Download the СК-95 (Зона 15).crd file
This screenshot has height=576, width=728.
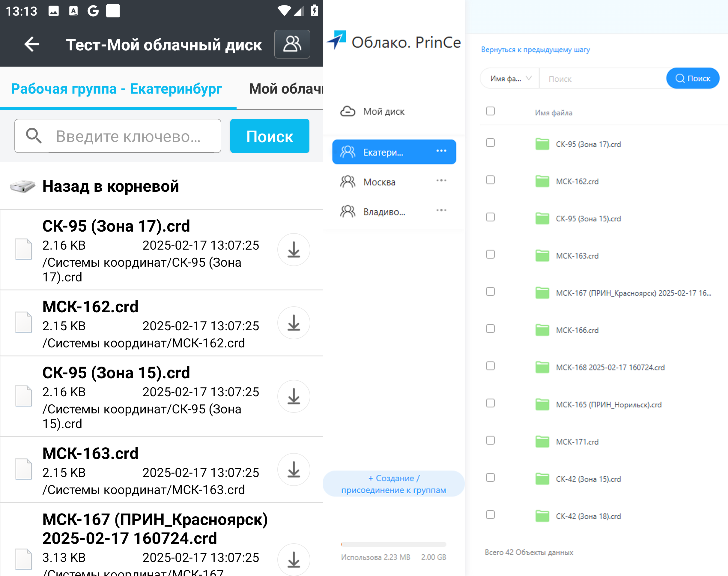[x=294, y=396]
